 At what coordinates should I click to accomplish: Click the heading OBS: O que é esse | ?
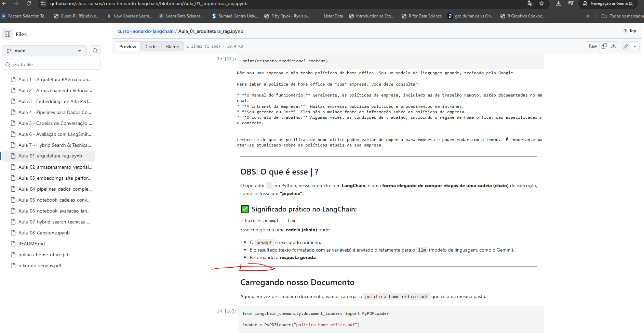[x=279, y=172]
